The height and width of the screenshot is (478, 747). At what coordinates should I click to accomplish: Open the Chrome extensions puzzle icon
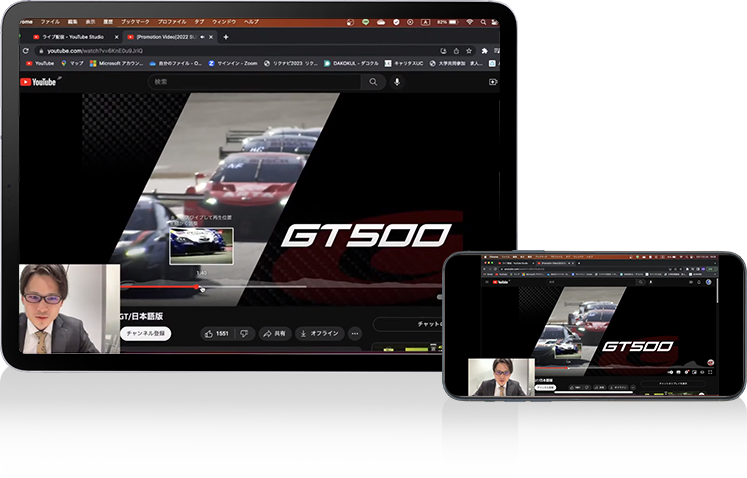[485, 51]
